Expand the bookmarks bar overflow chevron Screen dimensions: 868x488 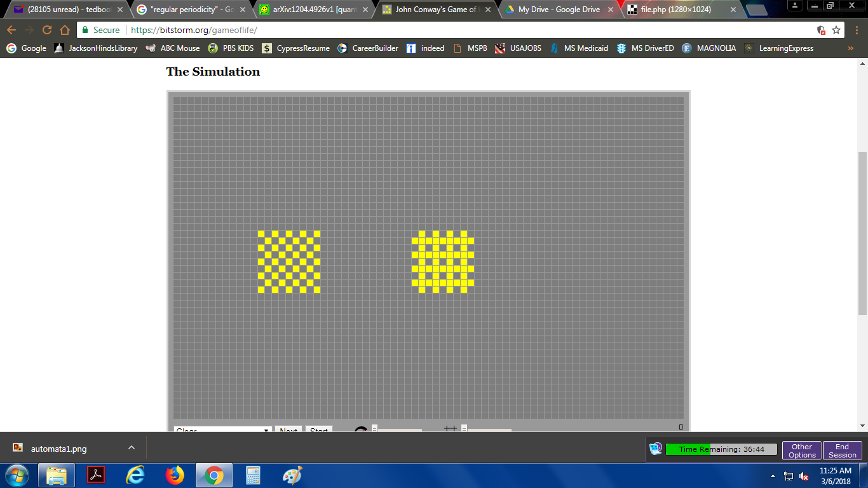(x=851, y=48)
